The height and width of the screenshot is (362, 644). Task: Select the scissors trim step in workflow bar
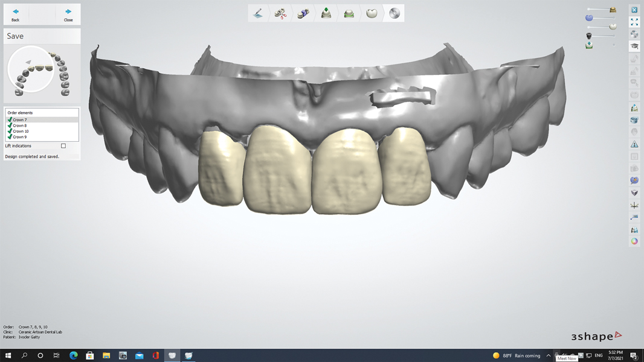coord(280,13)
